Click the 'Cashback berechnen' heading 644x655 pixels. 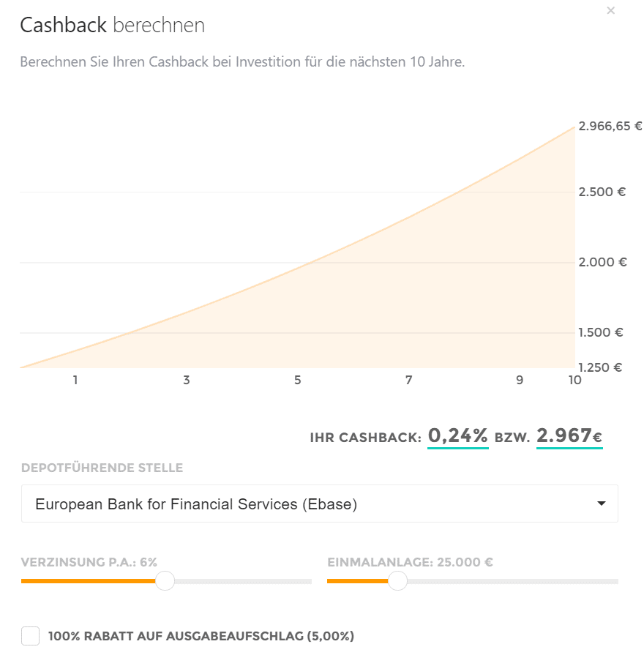112,26
